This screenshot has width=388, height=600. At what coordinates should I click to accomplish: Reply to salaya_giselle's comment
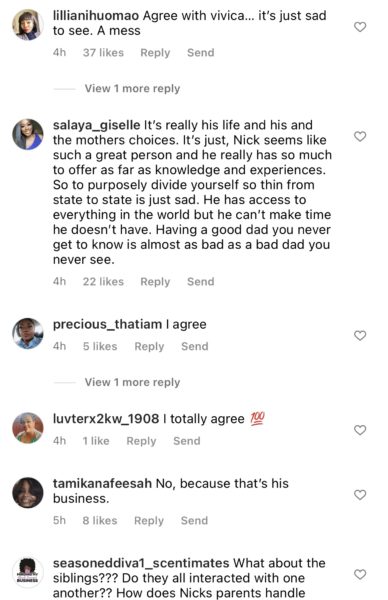click(155, 282)
